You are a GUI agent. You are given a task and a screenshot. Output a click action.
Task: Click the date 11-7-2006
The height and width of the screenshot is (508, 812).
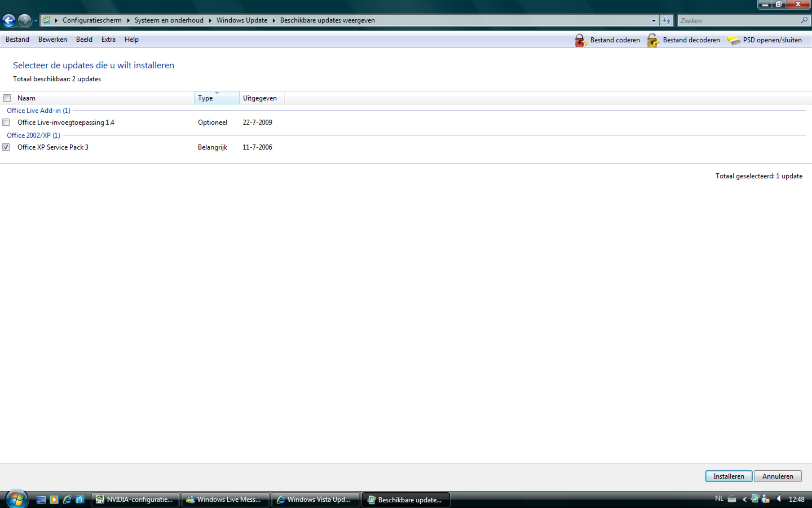click(257, 147)
